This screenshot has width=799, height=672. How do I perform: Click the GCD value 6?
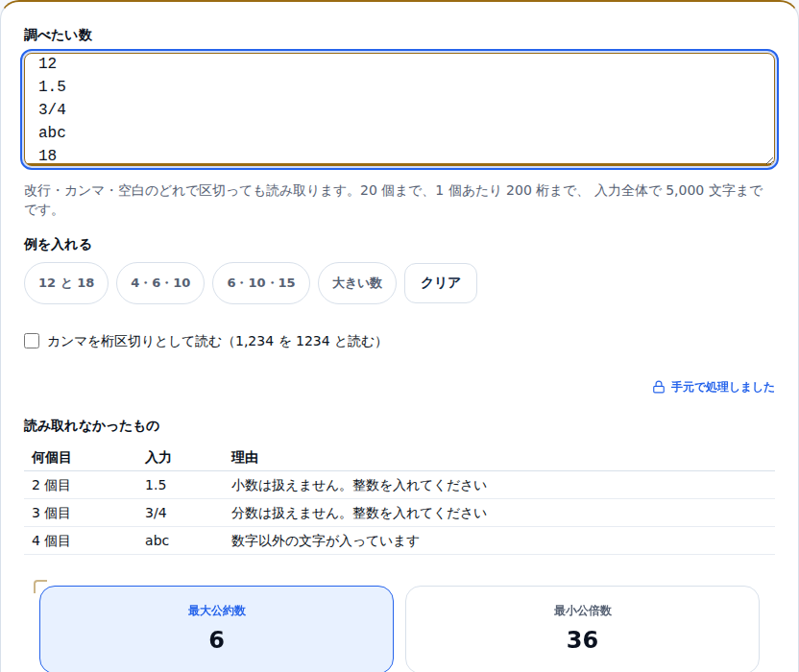pyautogui.click(x=217, y=640)
